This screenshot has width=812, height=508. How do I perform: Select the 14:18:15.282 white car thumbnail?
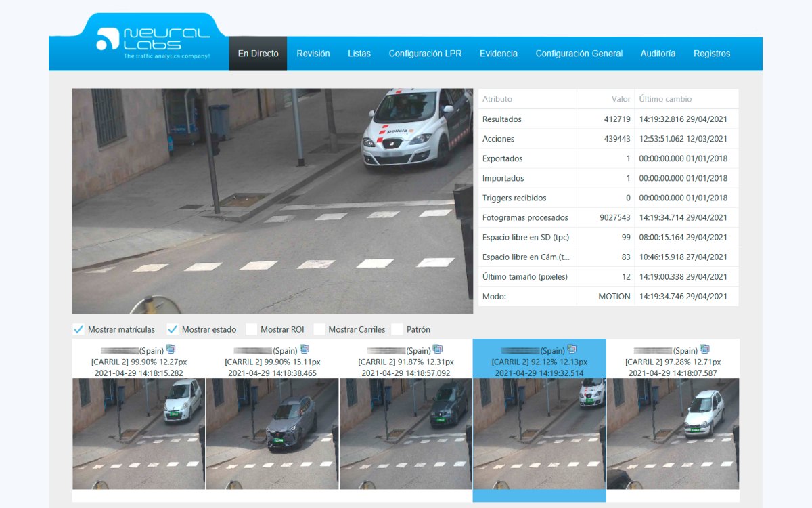click(139, 433)
